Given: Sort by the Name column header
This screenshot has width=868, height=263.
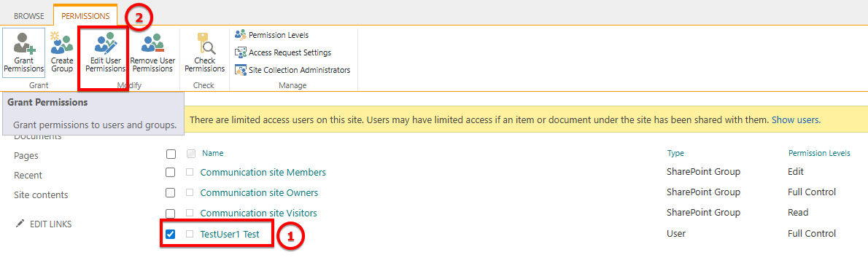Looking at the screenshot, I should pos(212,154).
